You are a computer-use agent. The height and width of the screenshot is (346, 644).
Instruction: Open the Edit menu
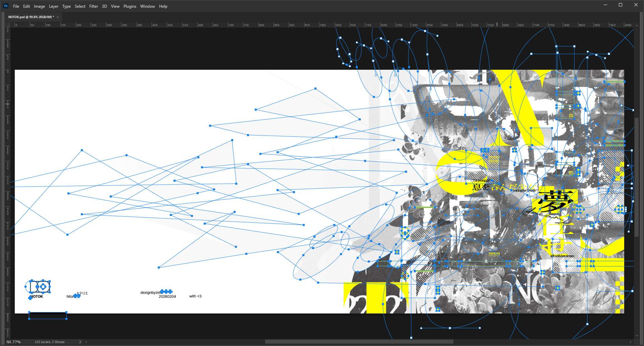click(x=27, y=6)
